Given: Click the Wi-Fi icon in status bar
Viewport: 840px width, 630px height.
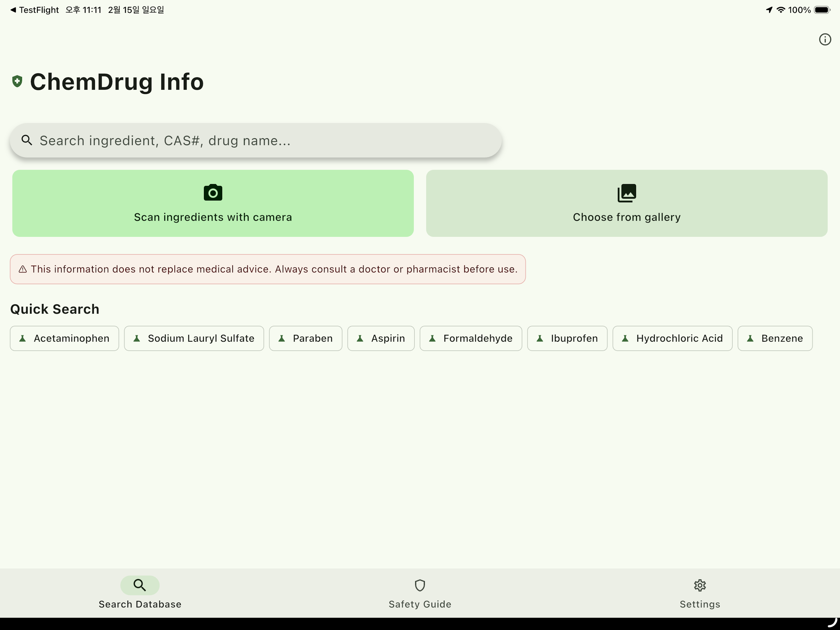Looking at the screenshot, I should point(781,10).
